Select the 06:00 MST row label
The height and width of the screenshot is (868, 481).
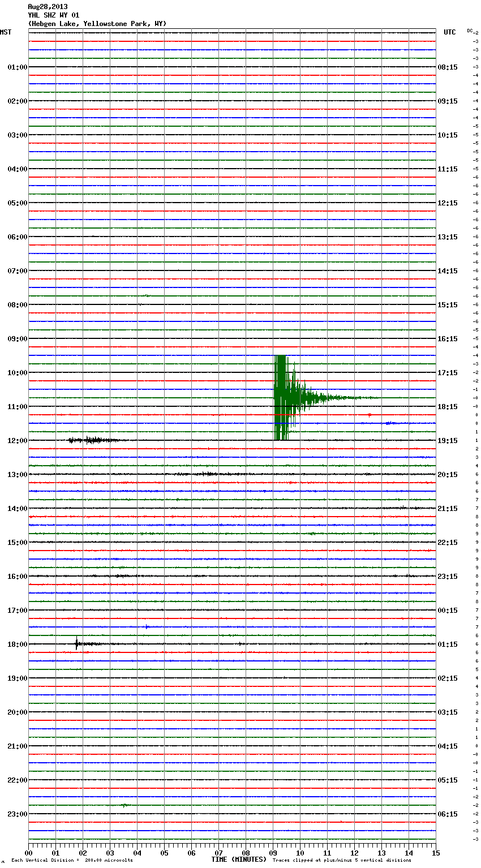pyautogui.click(x=17, y=237)
